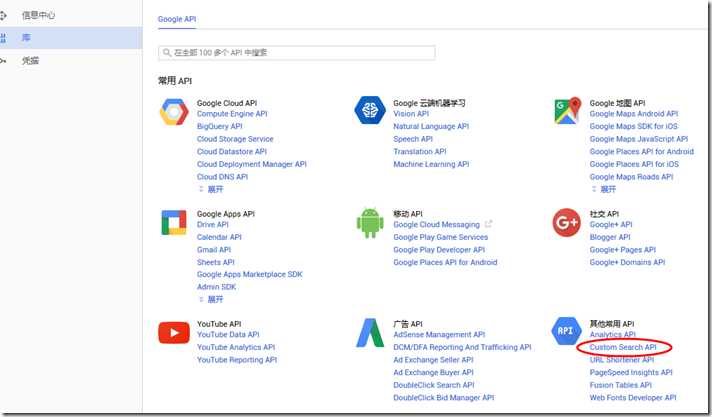Open Natural Language API link

click(431, 126)
